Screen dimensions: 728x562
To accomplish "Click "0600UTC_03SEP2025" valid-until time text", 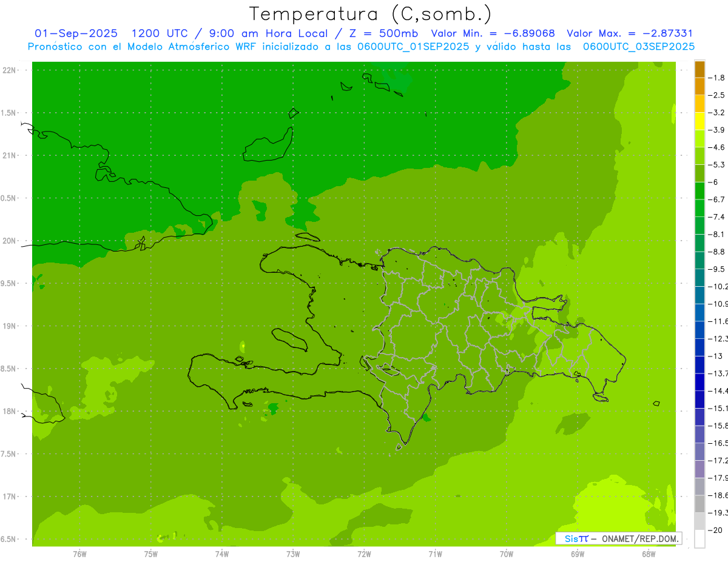I will pyautogui.click(x=639, y=47).
